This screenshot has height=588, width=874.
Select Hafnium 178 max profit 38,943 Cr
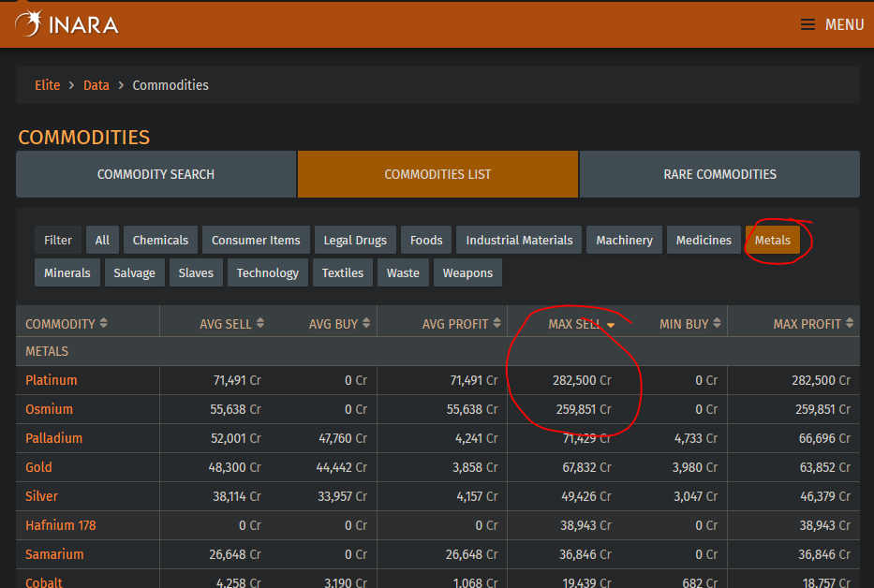825,525
